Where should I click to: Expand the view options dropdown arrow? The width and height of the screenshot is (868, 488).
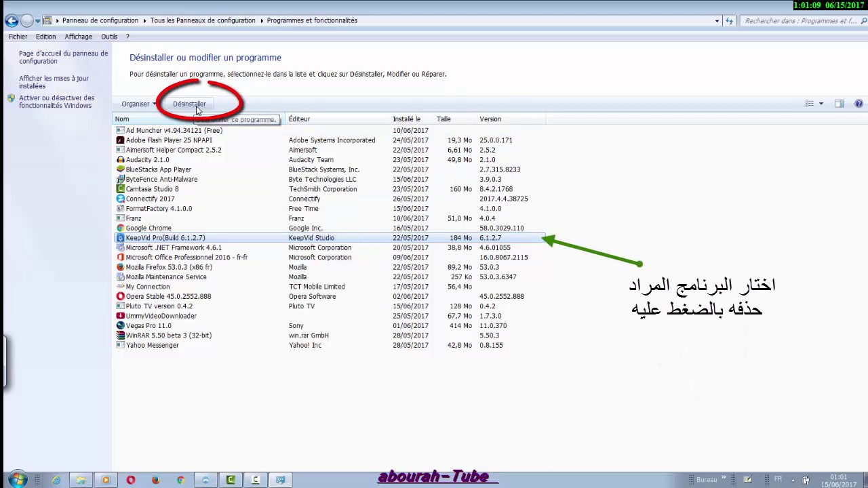pos(821,104)
